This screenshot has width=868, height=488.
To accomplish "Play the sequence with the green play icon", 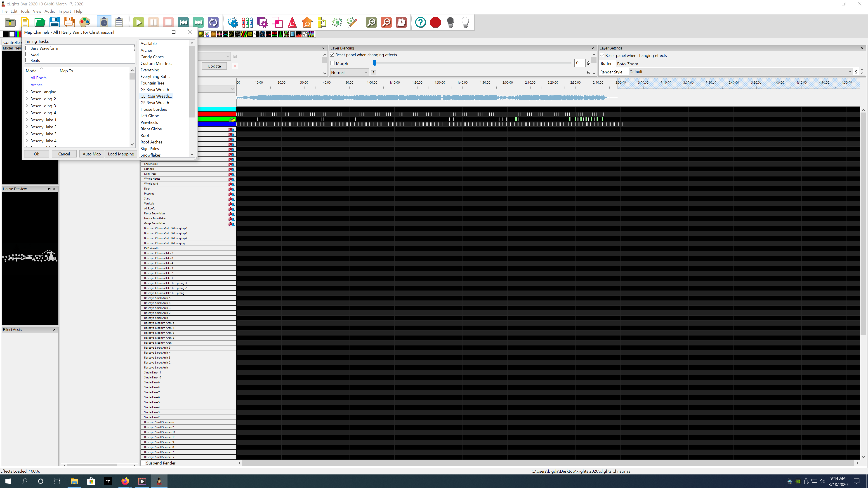I will [x=139, y=22].
